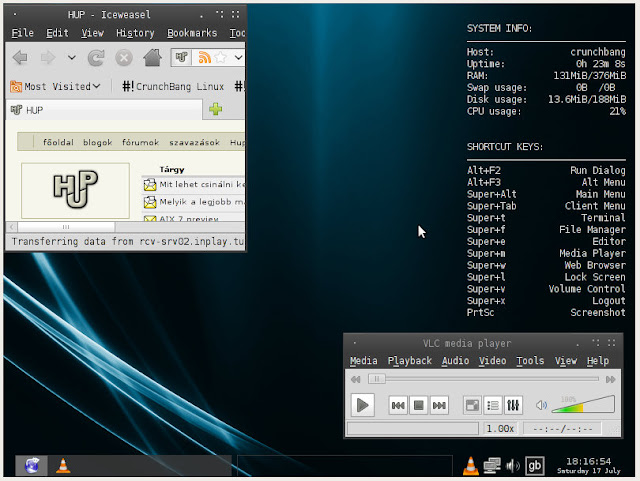Mute audio with VLC speaker icon
Screen dimensions: 640x481
click(541, 405)
